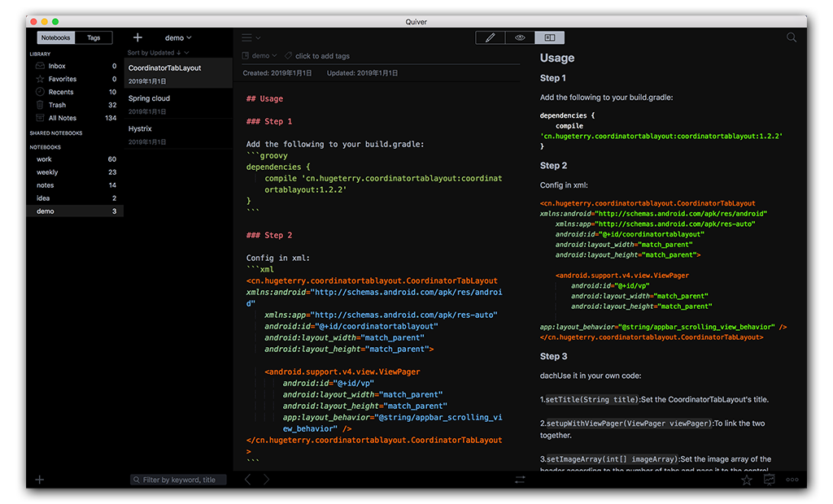Click the Favorites star icon in sidebar

coord(40,79)
